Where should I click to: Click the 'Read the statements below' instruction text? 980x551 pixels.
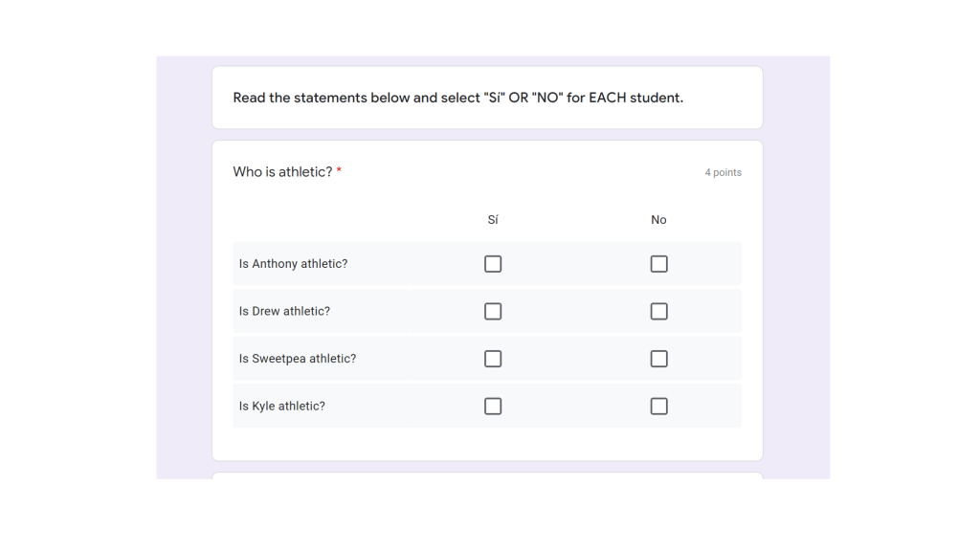(457, 98)
